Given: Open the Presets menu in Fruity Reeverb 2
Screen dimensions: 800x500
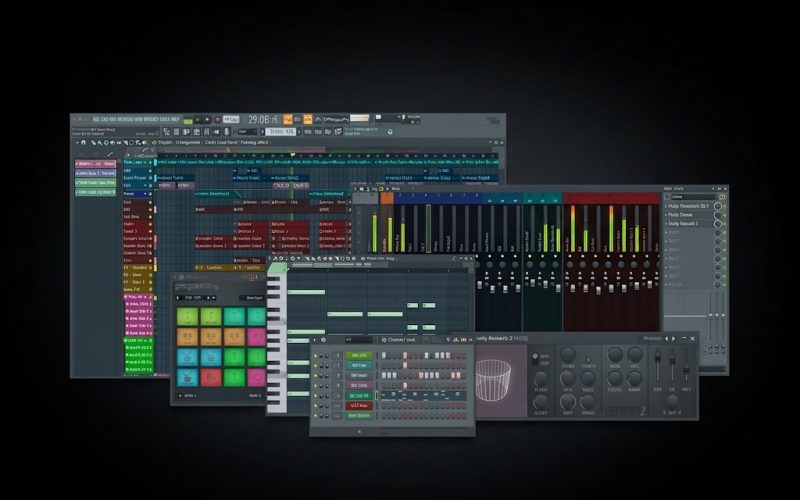Looking at the screenshot, I should (653, 338).
